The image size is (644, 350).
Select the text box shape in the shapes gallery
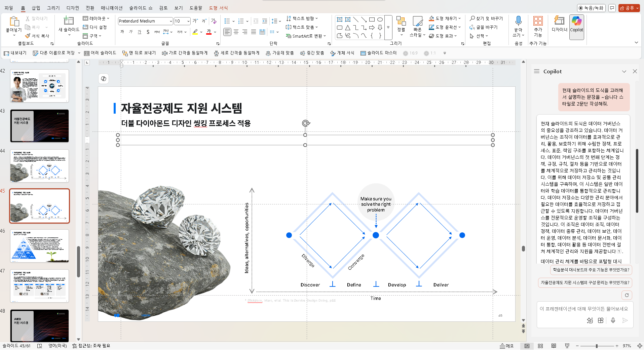tap(340, 20)
